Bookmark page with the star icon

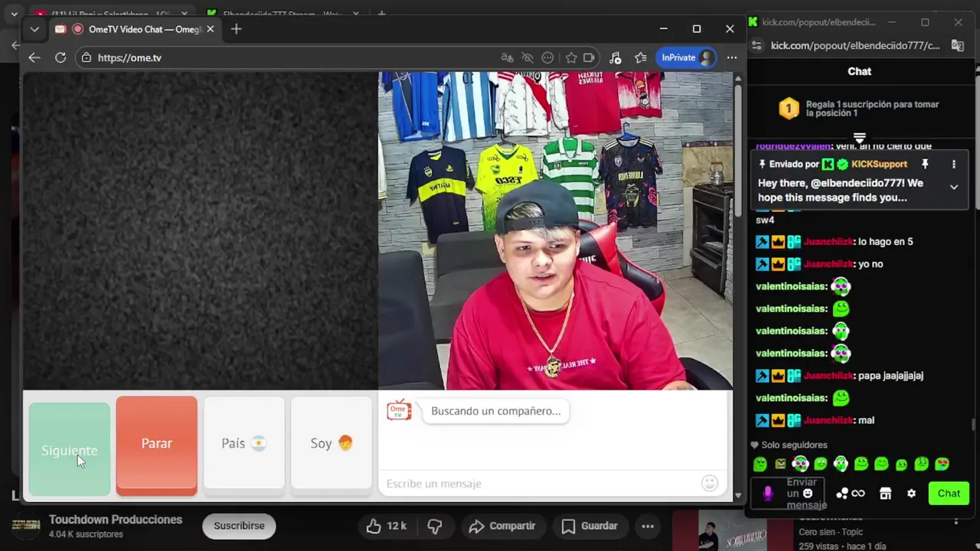pyautogui.click(x=571, y=57)
